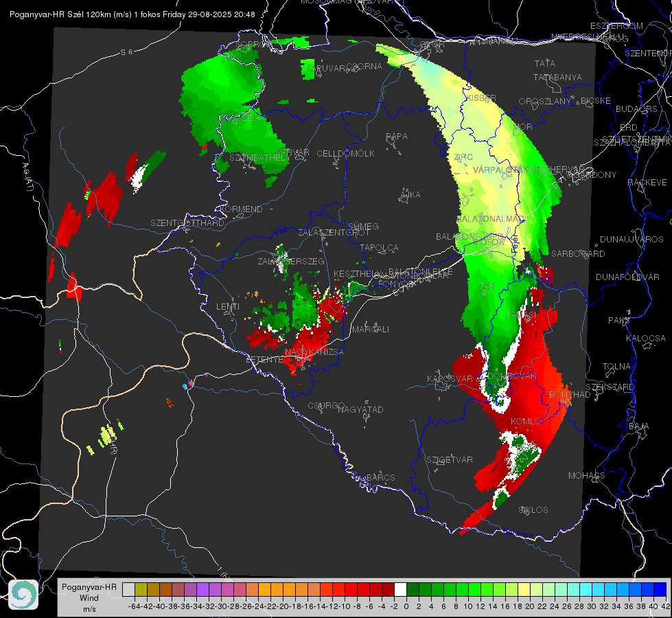
Task: Click the TATABANYA city label
Action: point(557,77)
